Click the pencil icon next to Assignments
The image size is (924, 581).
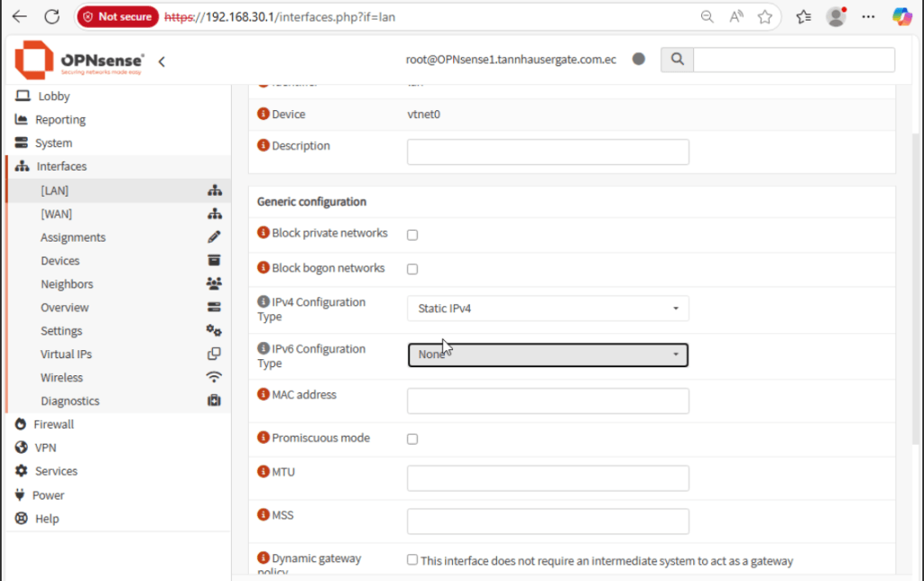[214, 237]
